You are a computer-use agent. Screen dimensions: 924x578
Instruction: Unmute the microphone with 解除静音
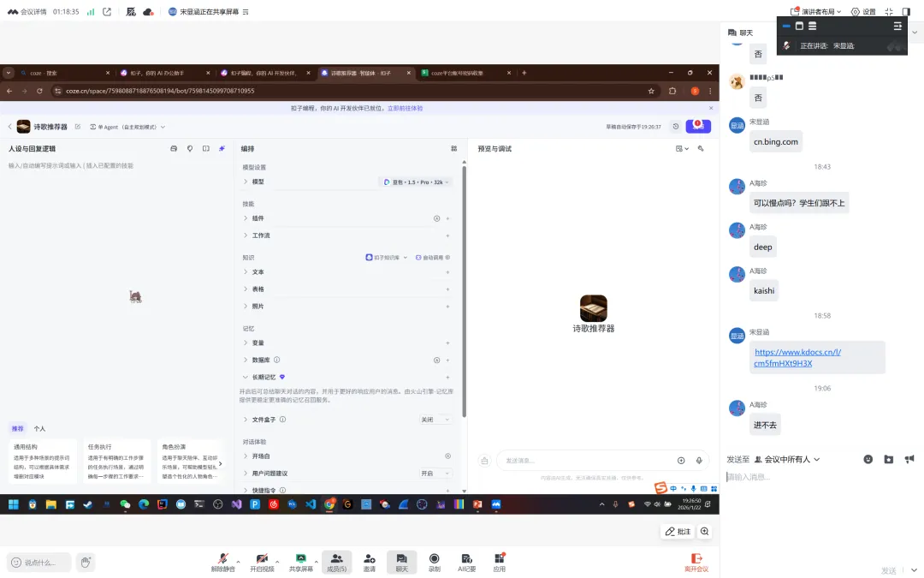click(222, 562)
